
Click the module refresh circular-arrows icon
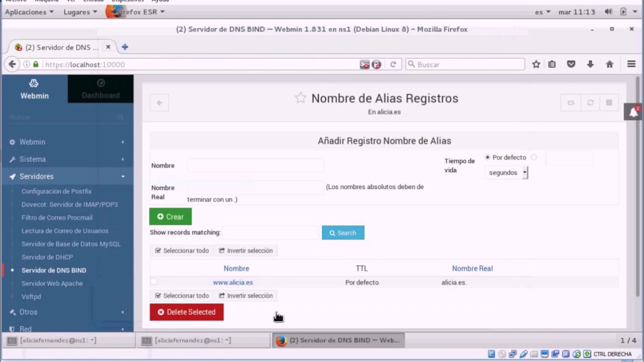pyautogui.click(x=590, y=103)
